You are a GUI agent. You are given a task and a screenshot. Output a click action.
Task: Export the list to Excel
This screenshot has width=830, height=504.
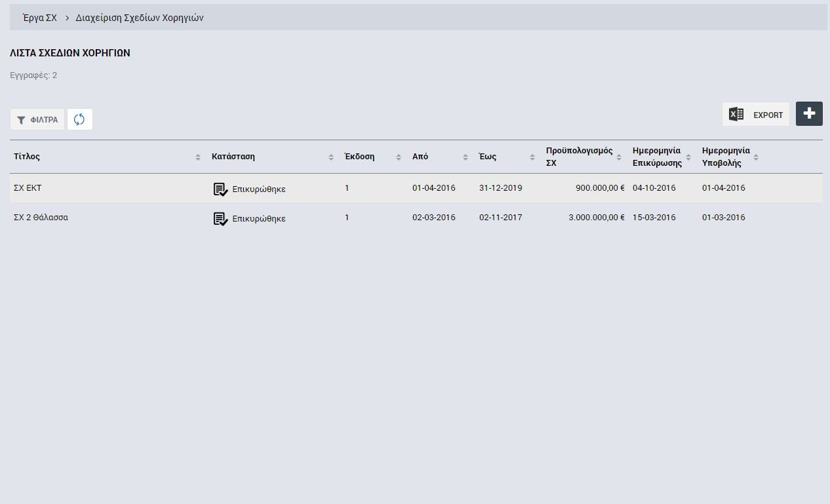(756, 114)
